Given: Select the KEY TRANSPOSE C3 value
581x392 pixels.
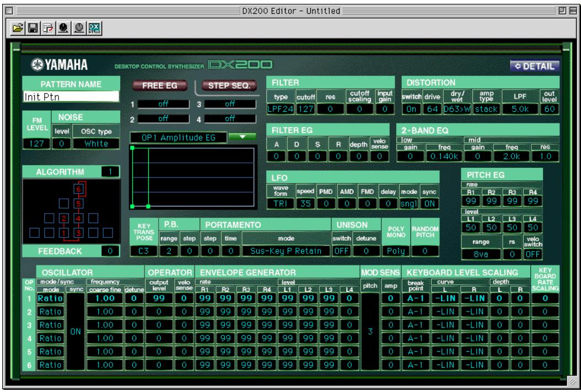Looking at the screenshot, I should click(143, 251).
